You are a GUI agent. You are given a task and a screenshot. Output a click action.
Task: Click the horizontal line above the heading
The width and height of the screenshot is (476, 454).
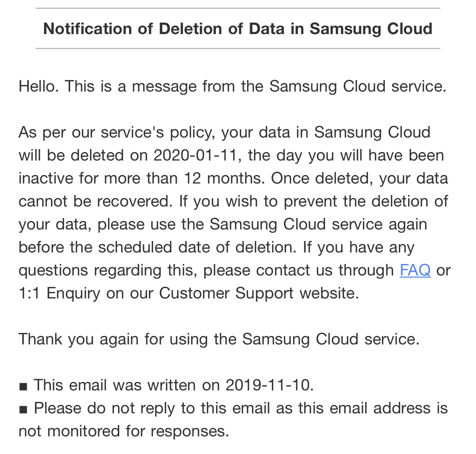point(238,8)
